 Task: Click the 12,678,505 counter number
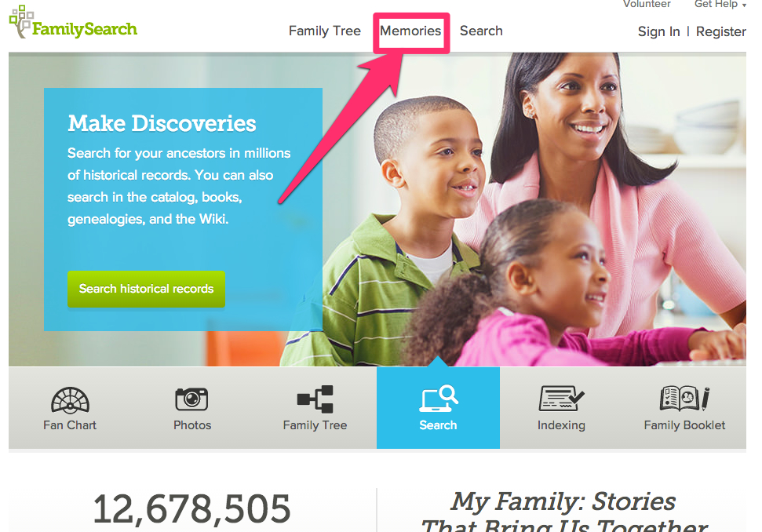click(192, 509)
